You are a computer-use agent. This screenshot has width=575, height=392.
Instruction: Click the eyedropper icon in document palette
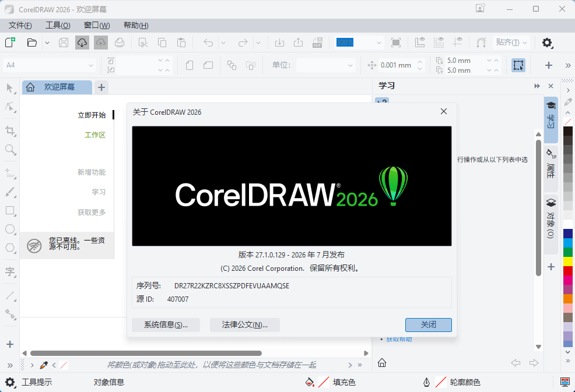coord(44,365)
